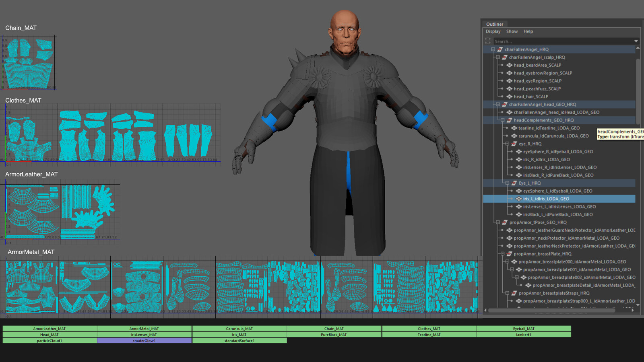Click mesh icon of eyeSphere_R_idEyeball_LODA_GEO
The height and width of the screenshot is (362, 644).
click(519, 152)
